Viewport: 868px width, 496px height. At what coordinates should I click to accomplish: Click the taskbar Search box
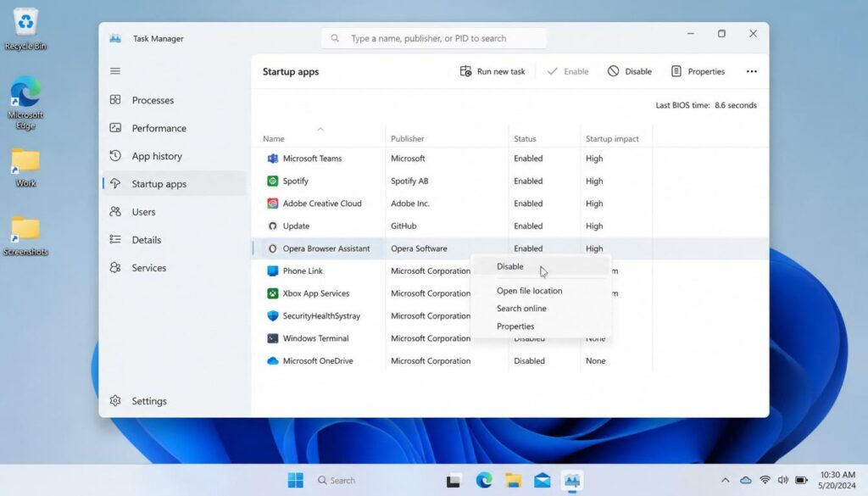pos(337,480)
